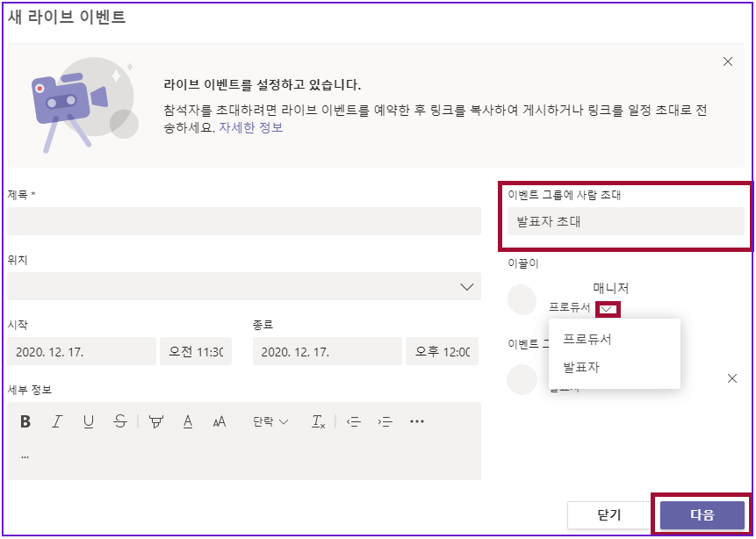
Task: Decrease indent in details editor
Action: (353, 422)
